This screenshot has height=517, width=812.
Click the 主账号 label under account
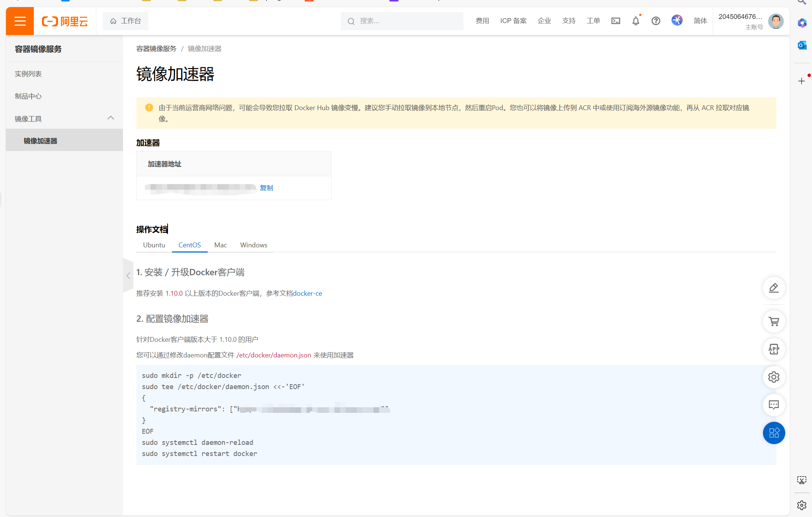(x=754, y=27)
